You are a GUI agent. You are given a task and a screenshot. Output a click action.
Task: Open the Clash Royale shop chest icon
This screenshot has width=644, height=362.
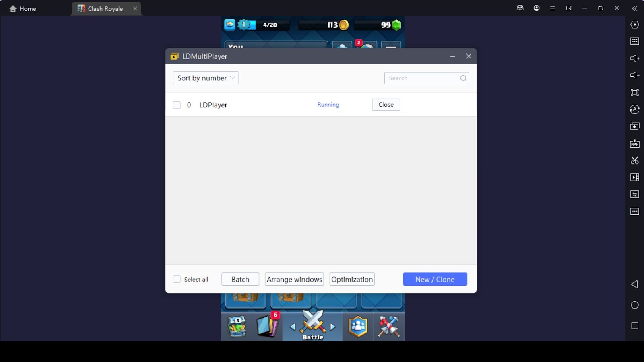click(x=237, y=326)
